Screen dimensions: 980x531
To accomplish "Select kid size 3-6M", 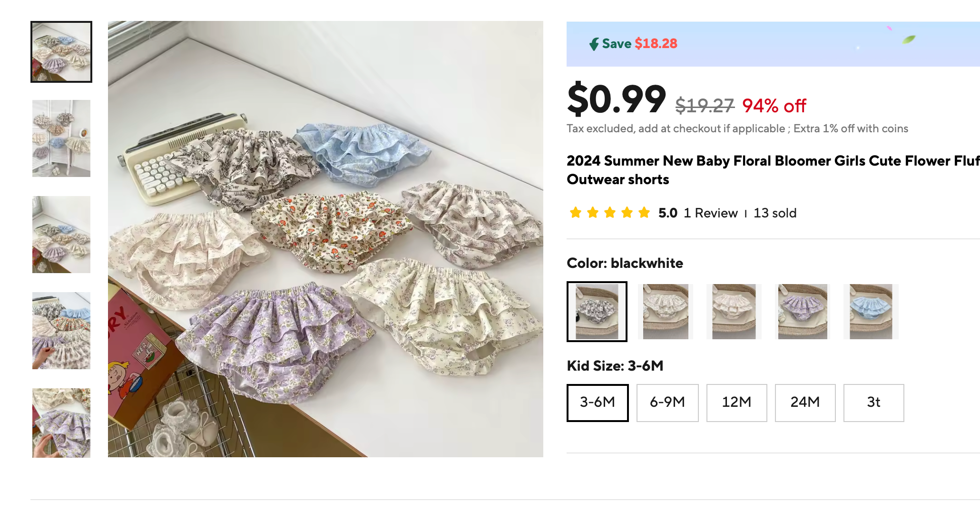I will pyautogui.click(x=597, y=403).
